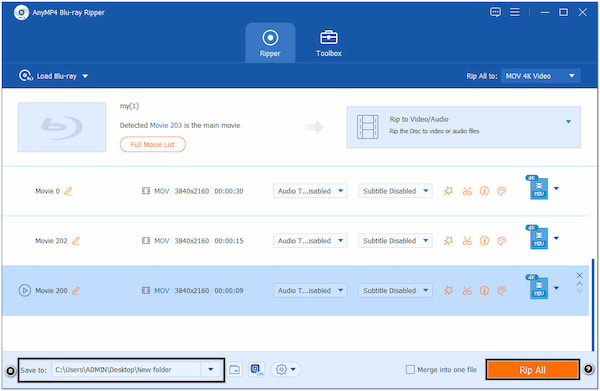Expand output format arrow for Movie 0
The height and width of the screenshot is (391, 600).
pyautogui.click(x=556, y=188)
